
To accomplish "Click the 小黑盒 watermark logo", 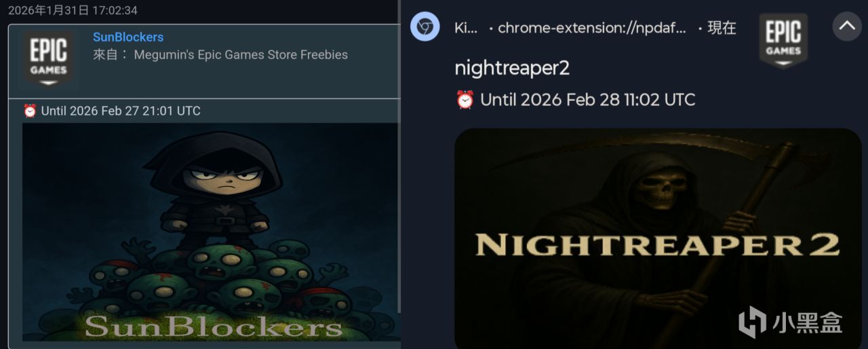I will [x=791, y=321].
